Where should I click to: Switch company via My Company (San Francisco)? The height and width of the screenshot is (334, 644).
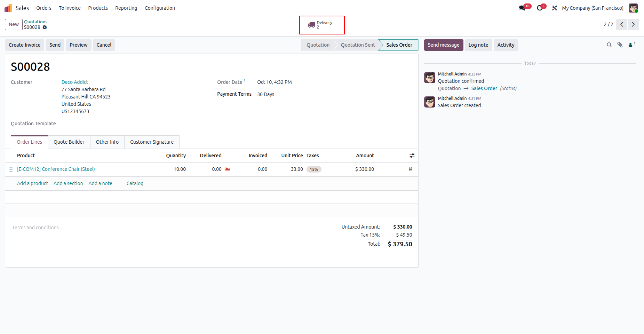tap(593, 8)
